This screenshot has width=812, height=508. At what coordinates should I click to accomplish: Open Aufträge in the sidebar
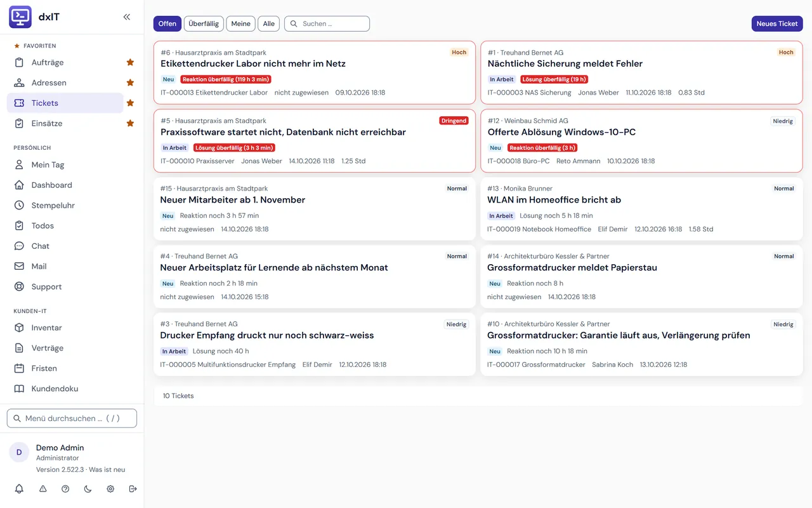65,62
